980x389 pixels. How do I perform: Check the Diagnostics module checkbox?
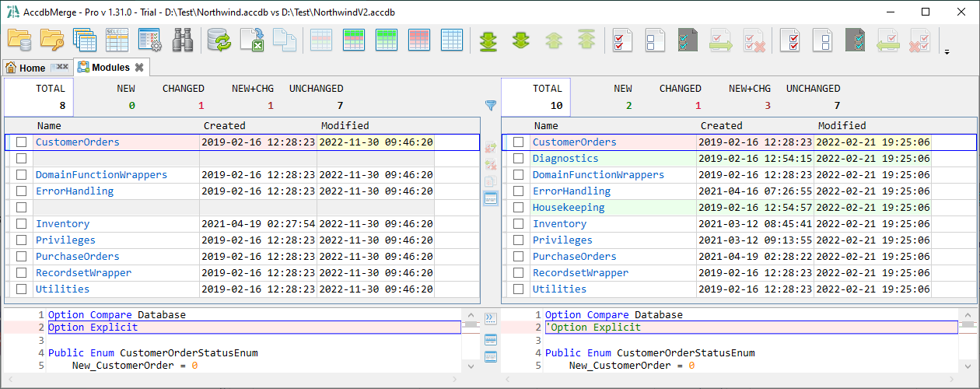[518, 159]
